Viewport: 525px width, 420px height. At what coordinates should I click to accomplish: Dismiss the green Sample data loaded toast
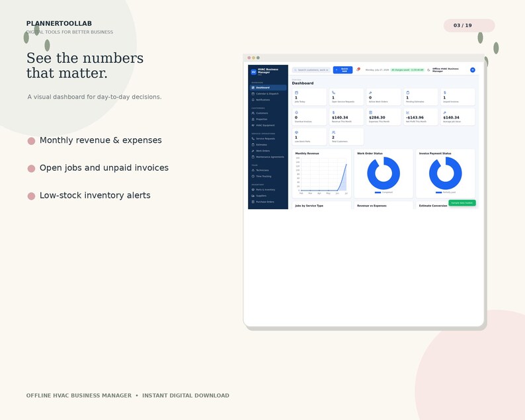(462, 202)
